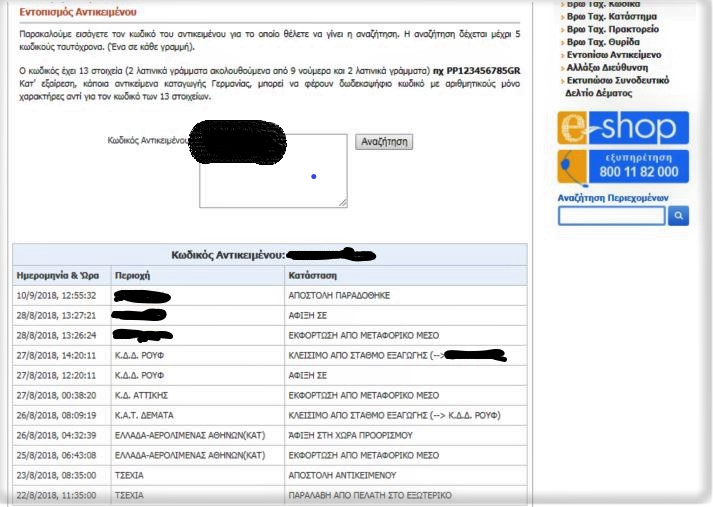
Task: Open Εκτυπώσω Συνοδευτικό Δελτίο Δέματος link
Action: point(617,86)
